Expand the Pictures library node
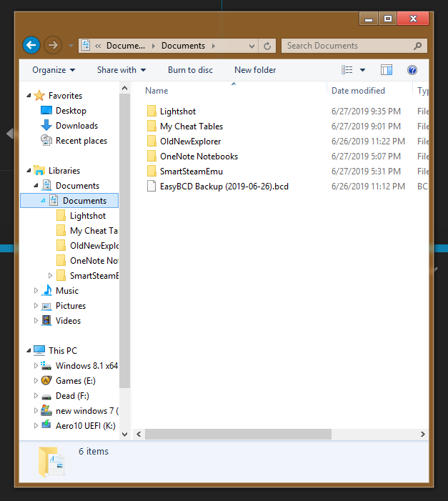448x501 pixels. pos(36,305)
